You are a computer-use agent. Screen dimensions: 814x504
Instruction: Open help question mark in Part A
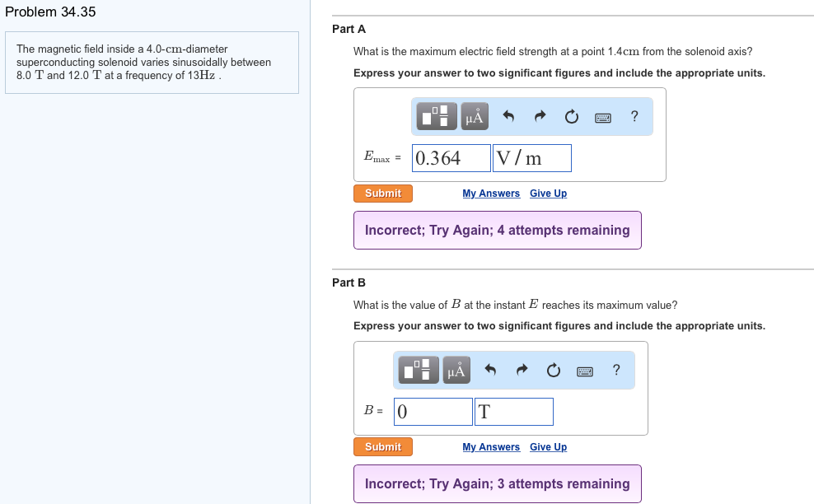point(634,116)
